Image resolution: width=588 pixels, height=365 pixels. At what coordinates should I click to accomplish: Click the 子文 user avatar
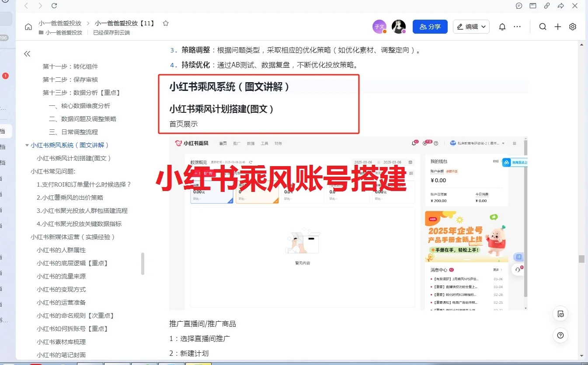point(379,27)
